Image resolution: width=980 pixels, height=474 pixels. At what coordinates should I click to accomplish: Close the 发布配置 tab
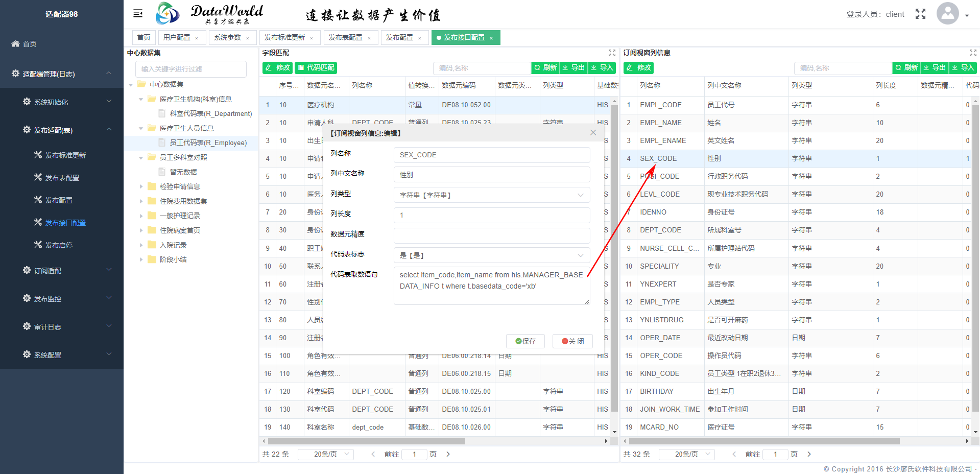(420, 38)
